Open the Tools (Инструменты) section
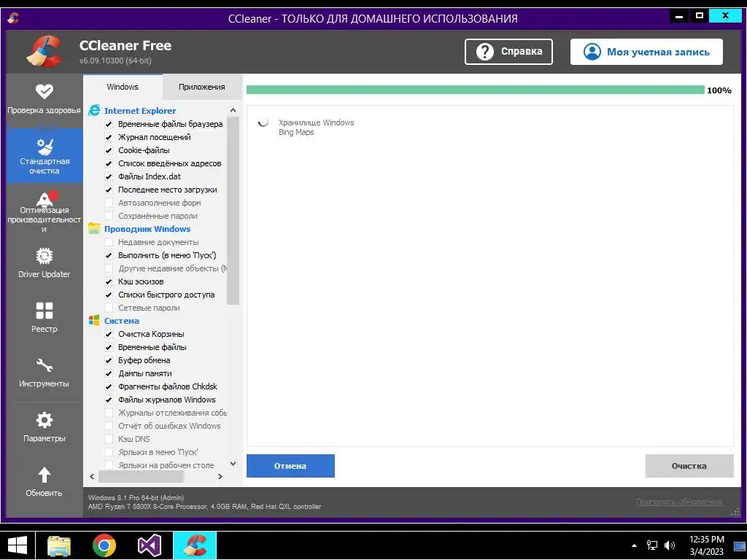The height and width of the screenshot is (560, 747). click(44, 373)
